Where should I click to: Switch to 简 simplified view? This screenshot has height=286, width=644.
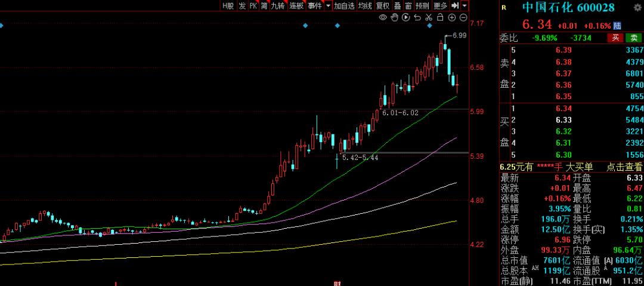pyautogui.click(x=264, y=6)
